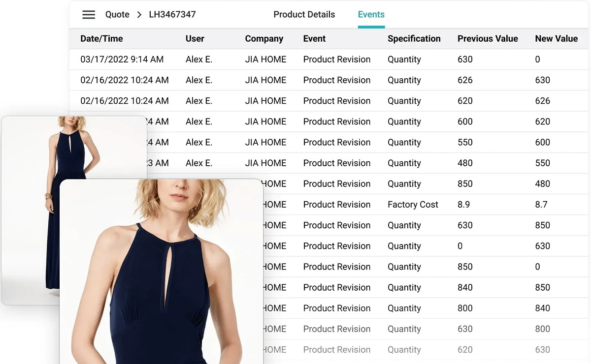Click the Event column header
The width and height of the screenshot is (591, 364).
click(x=314, y=38)
